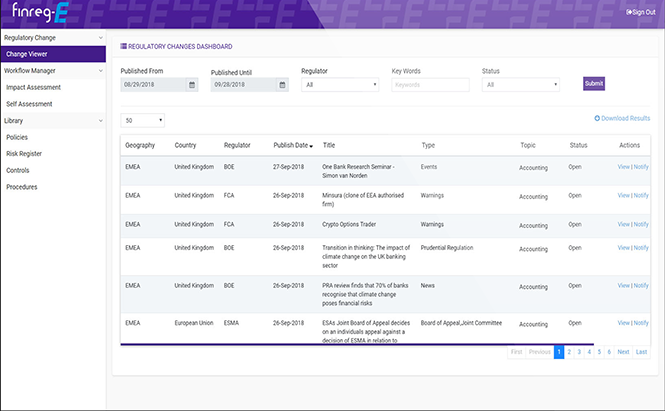Open the Status filter dropdown
Viewport: 665px width, 411px height.
[x=520, y=85]
